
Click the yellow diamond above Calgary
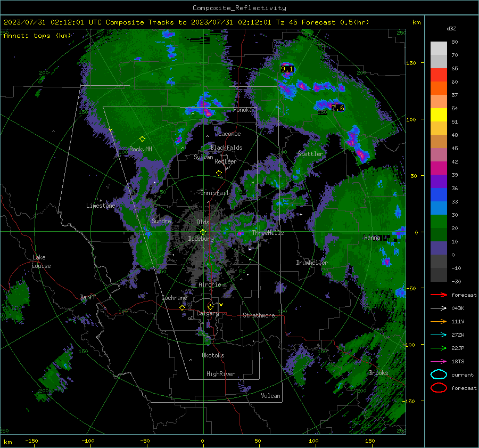[x=210, y=307]
